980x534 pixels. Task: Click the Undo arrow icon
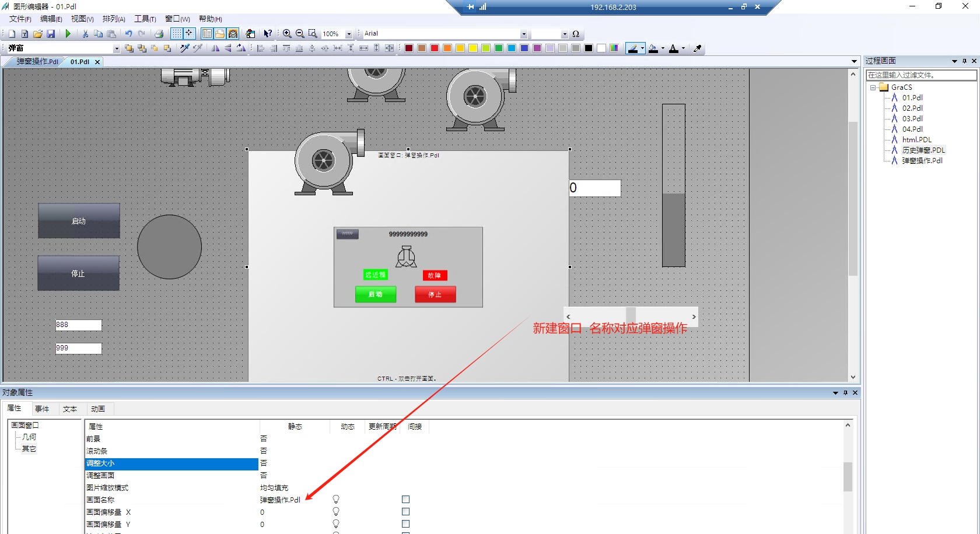click(128, 34)
